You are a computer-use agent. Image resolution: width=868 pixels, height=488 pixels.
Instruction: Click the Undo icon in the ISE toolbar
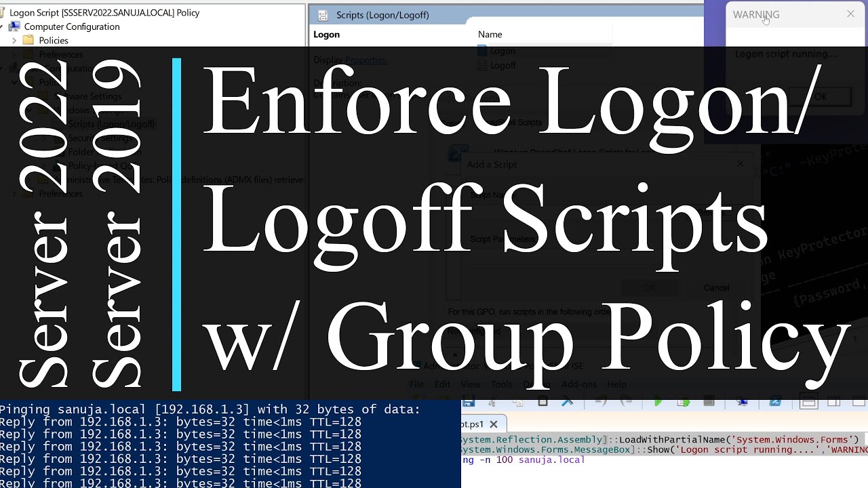point(602,401)
